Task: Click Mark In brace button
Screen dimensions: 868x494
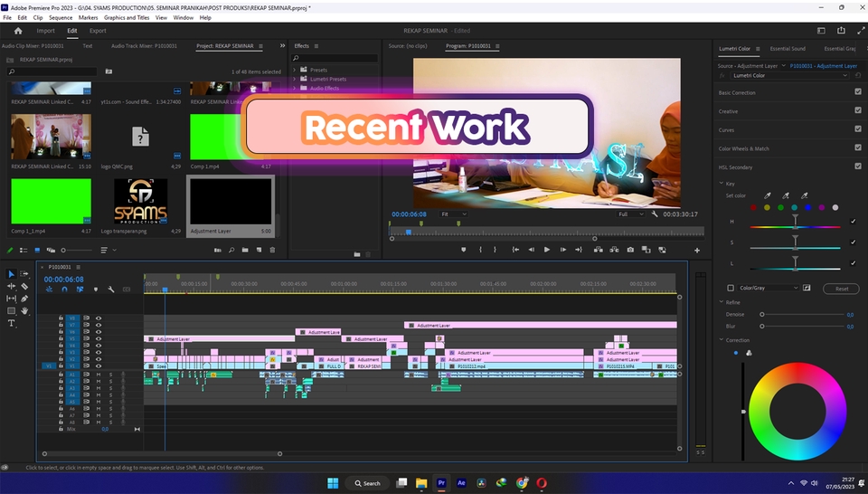Action: (x=480, y=250)
